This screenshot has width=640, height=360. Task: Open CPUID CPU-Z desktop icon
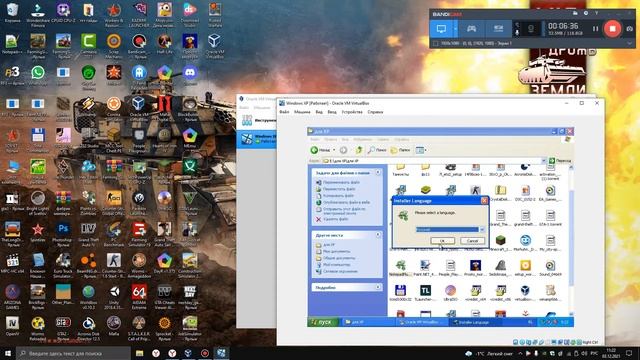pos(63,13)
